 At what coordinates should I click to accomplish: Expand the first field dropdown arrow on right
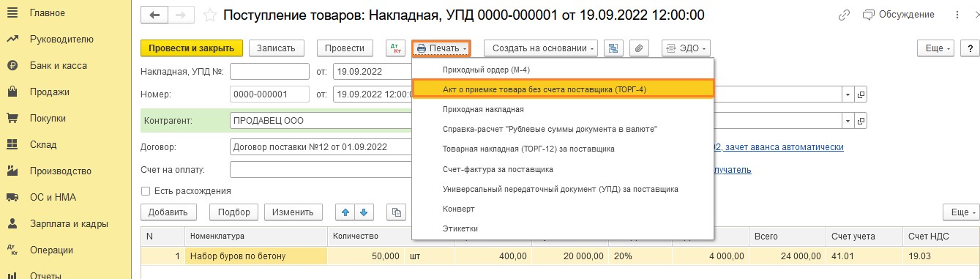click(x=848, y=94)
